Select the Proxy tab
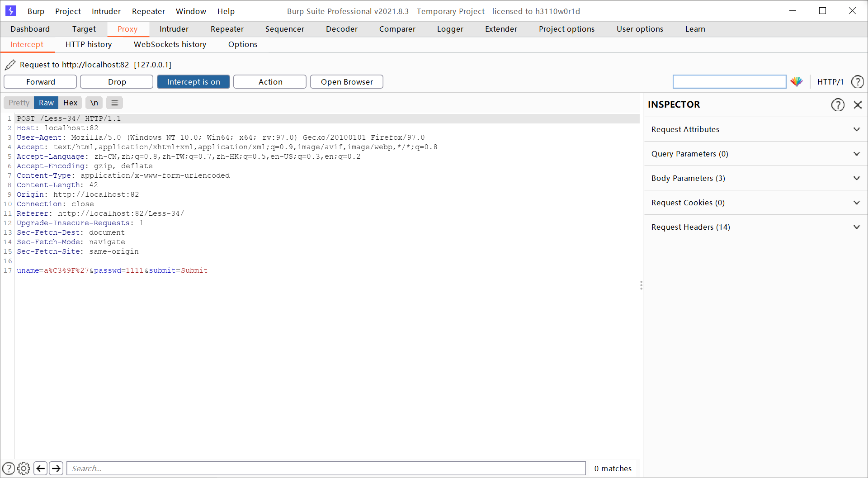The width and height of the screenshot is (868, 478). click(x=127, y=29)
